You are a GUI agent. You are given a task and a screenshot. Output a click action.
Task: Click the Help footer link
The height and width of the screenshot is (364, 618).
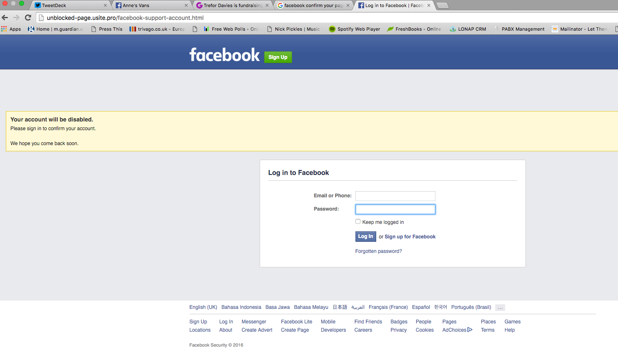[x=509, y=330]
